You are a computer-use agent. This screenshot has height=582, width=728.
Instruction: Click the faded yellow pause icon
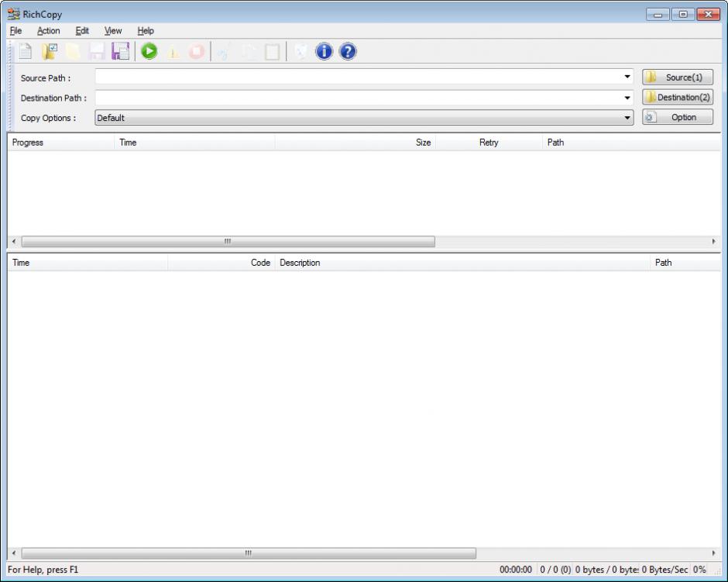coord(173,52)
